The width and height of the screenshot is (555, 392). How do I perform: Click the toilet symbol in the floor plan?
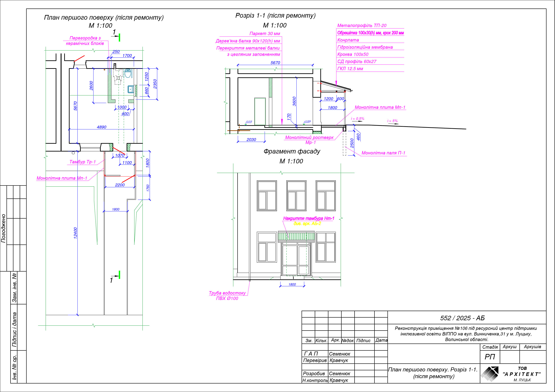pos(128,73)
